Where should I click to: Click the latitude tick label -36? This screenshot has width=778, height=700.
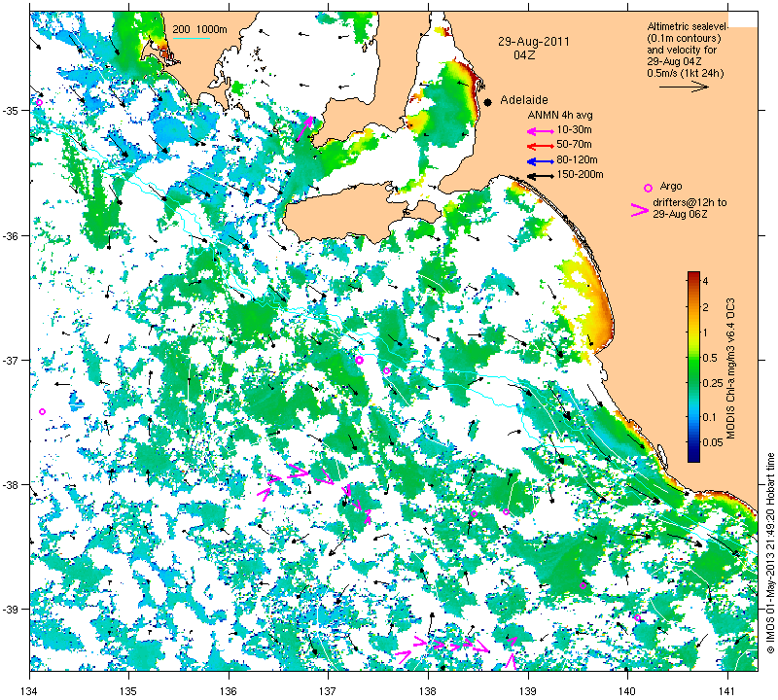pos(12,235)
